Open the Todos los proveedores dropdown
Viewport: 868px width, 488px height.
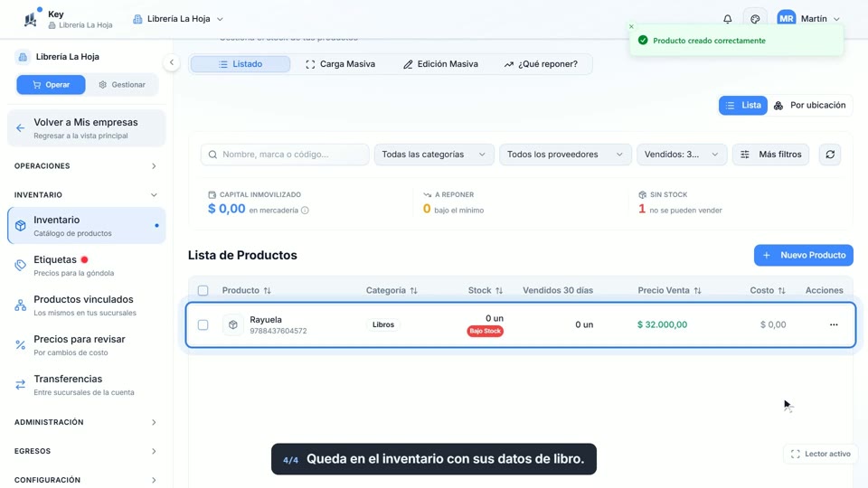564,155
